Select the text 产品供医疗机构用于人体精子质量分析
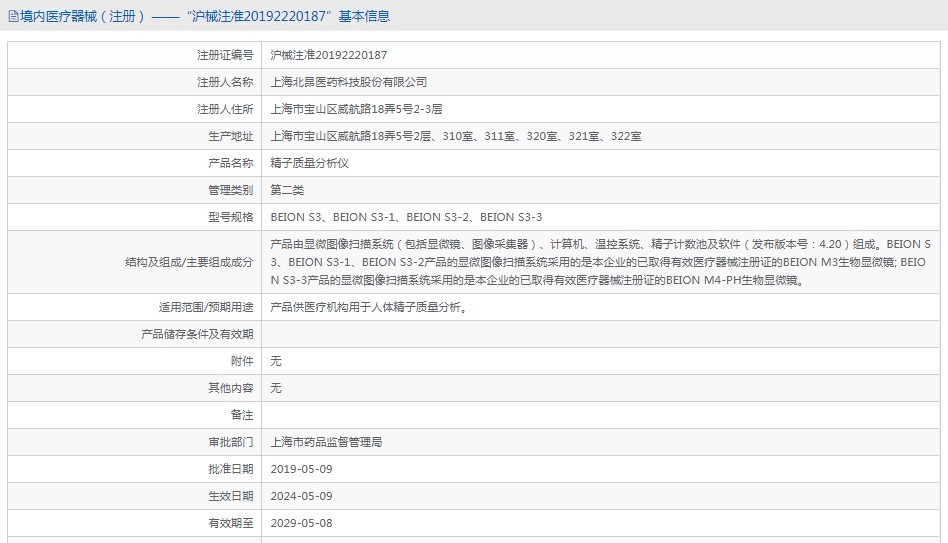 click(368, 307)
